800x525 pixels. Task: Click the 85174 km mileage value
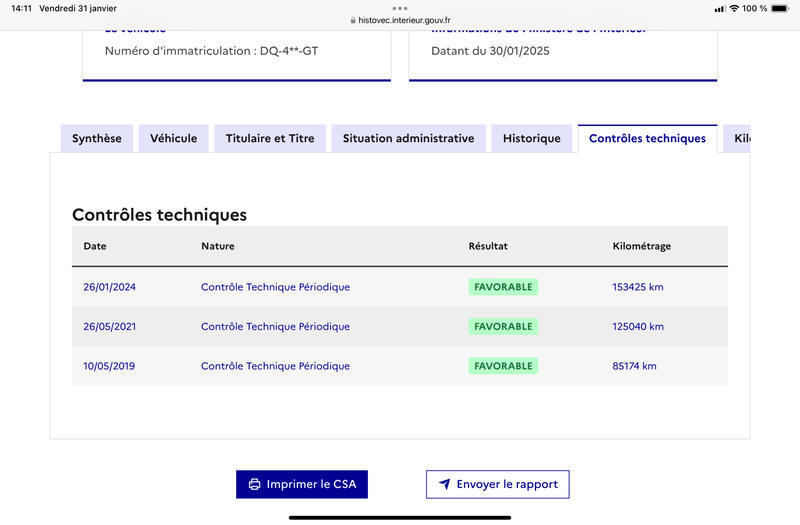point(634,366)
